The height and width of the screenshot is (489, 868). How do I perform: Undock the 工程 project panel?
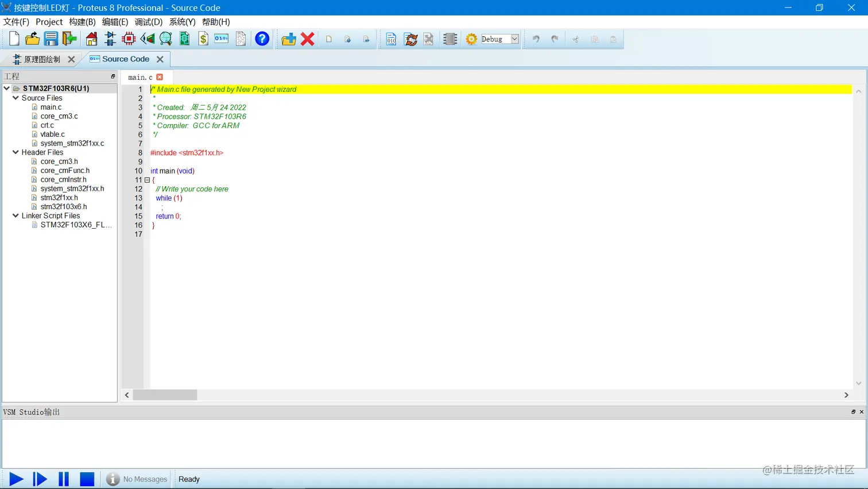coord(113,76)
